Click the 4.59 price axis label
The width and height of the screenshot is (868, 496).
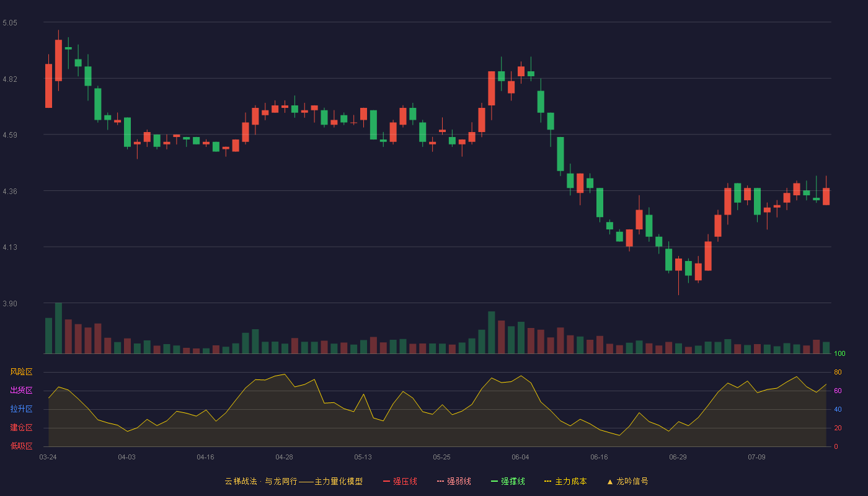10,135
